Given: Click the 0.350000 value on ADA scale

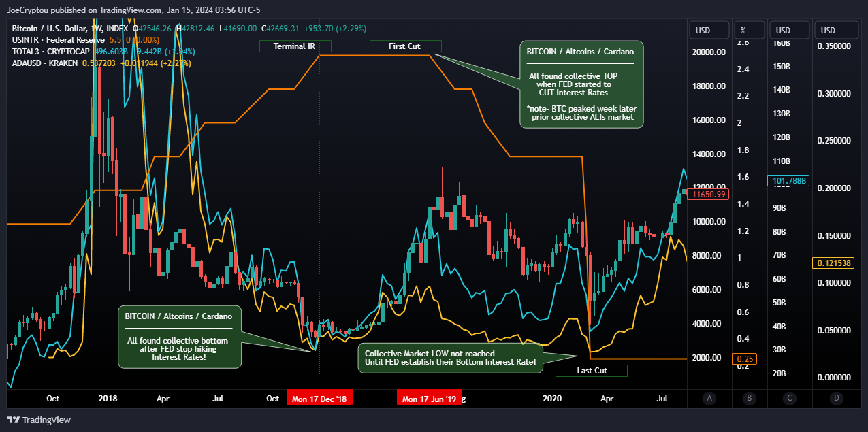Looking at the screenshot, I should pos(834,46).
